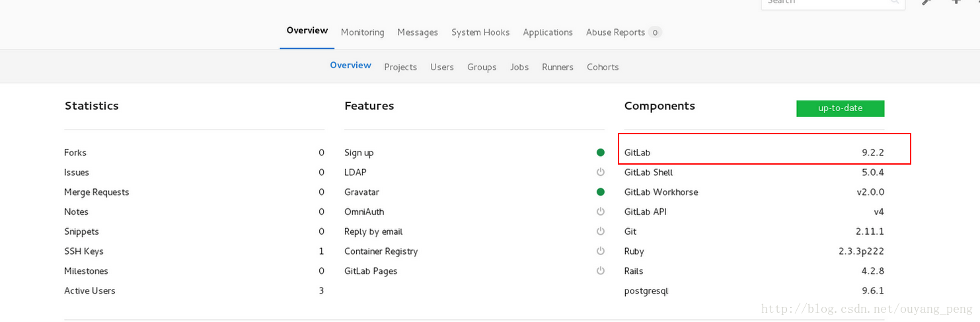The height and width of the screenshot is (322, 980).
Task: Open the Overview admin tab
Action: point(307,30)
